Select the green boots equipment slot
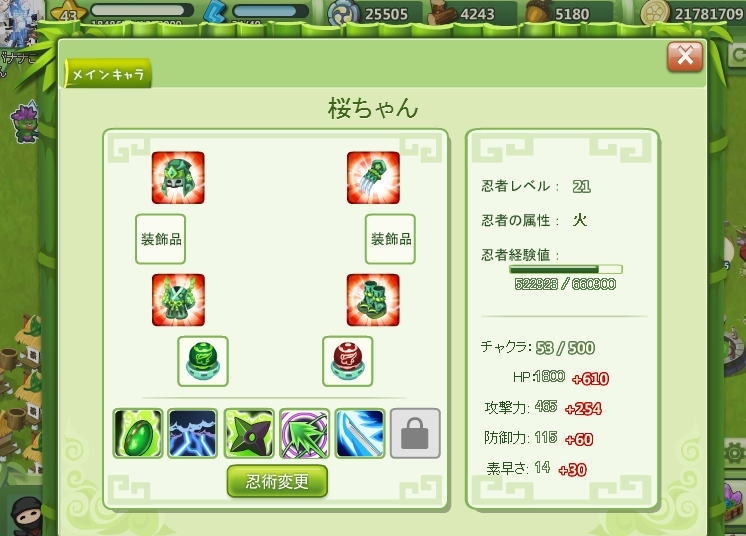This screenshot has width=746, height=536. pyautogui.click(x=373, y=300)
